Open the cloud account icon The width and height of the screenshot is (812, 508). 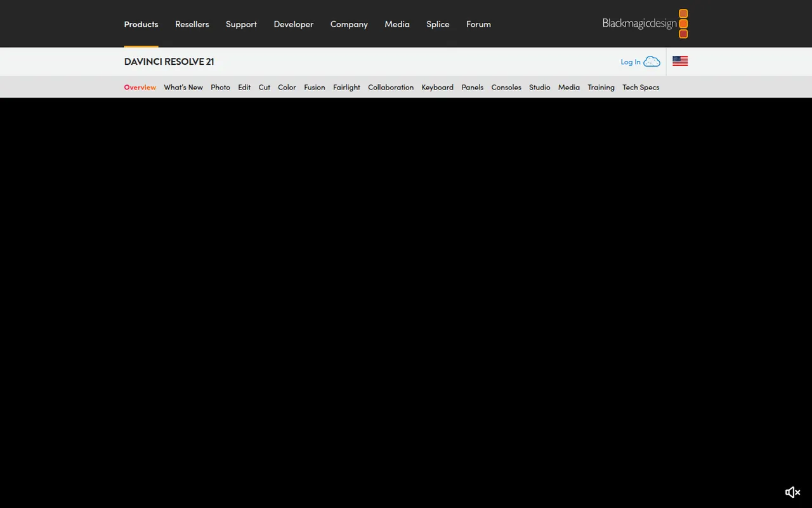pyautogui.click(x=652, y=62)
